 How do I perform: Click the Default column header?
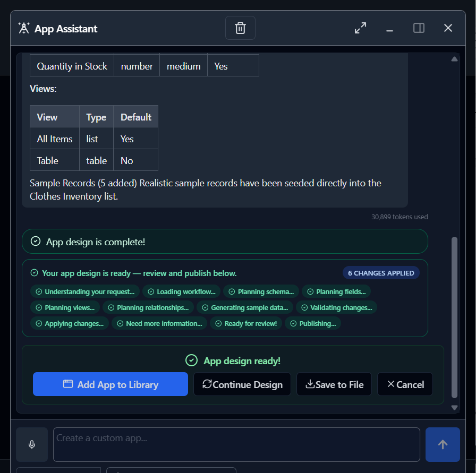pyautogui.click(x=135, y=117)
